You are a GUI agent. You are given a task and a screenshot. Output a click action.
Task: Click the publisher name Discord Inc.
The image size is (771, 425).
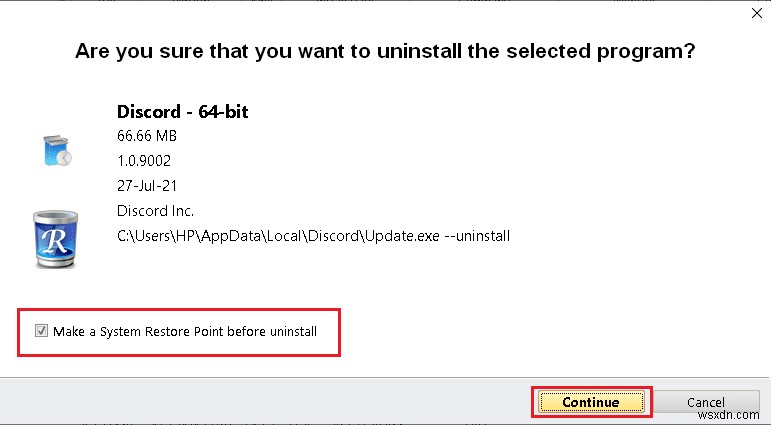click(155, 211)
